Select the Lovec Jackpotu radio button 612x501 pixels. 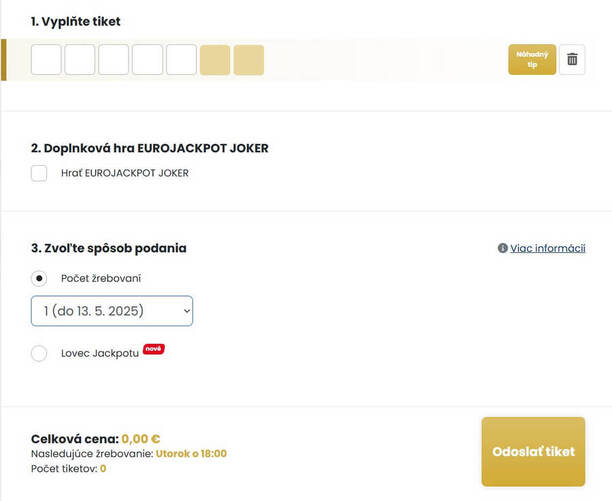[39, 354]
